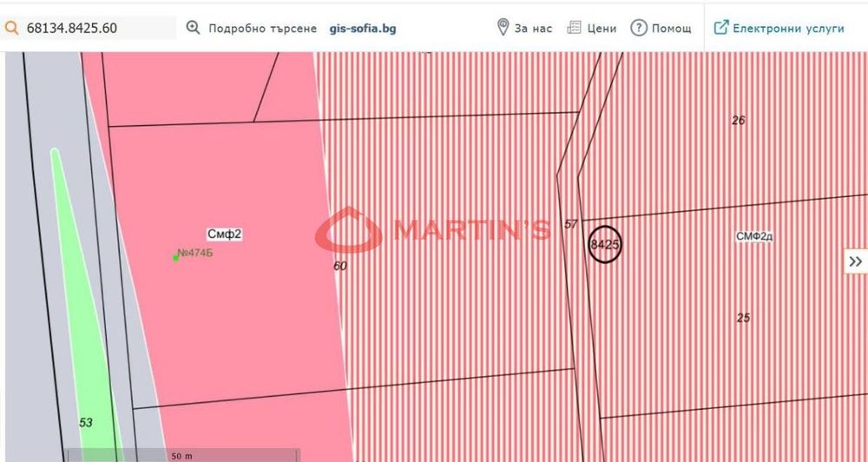
Task: Open the gis-sofia.bg home link
Action: (363, 29)
